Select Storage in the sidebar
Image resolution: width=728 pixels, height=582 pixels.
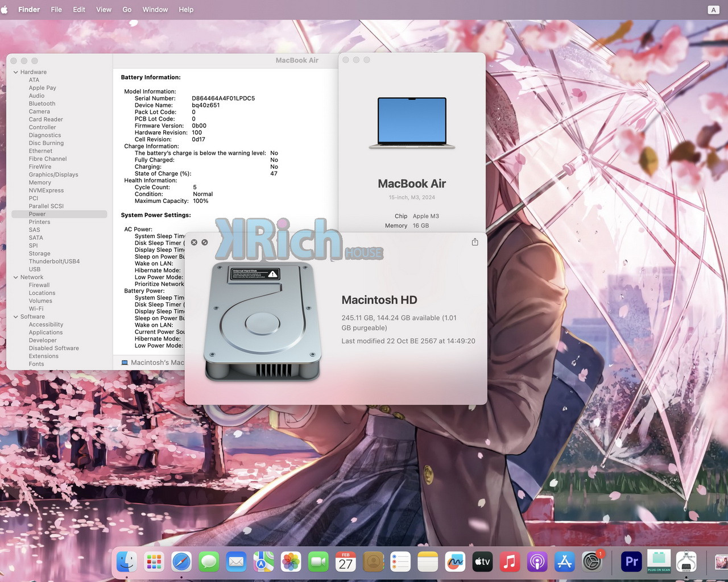pyautogui.click(x=39, y=253)
